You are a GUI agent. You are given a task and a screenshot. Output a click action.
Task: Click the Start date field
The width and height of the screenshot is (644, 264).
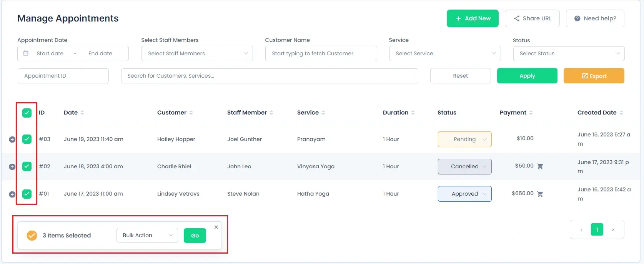(x=50, y=53)
